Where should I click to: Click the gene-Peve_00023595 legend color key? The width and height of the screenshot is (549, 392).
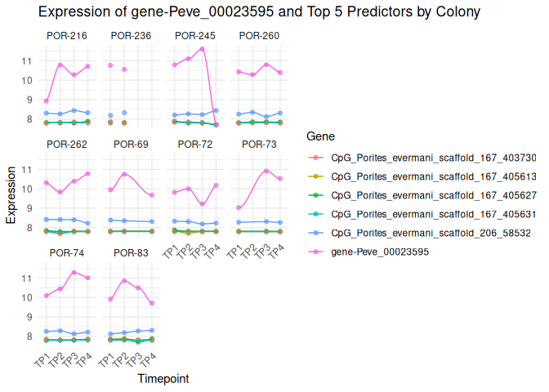click(312, 252)
